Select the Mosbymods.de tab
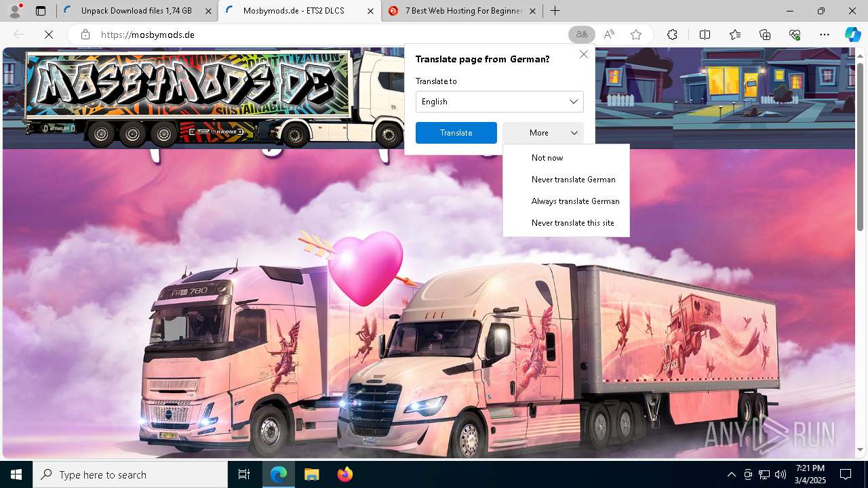 pyautogui.click(x=299, y=11)
